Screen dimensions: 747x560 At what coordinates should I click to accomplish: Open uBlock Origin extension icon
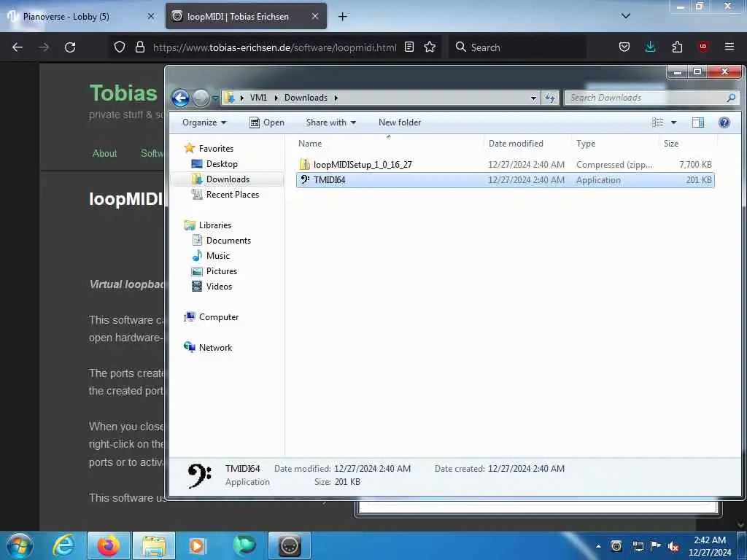703,47
